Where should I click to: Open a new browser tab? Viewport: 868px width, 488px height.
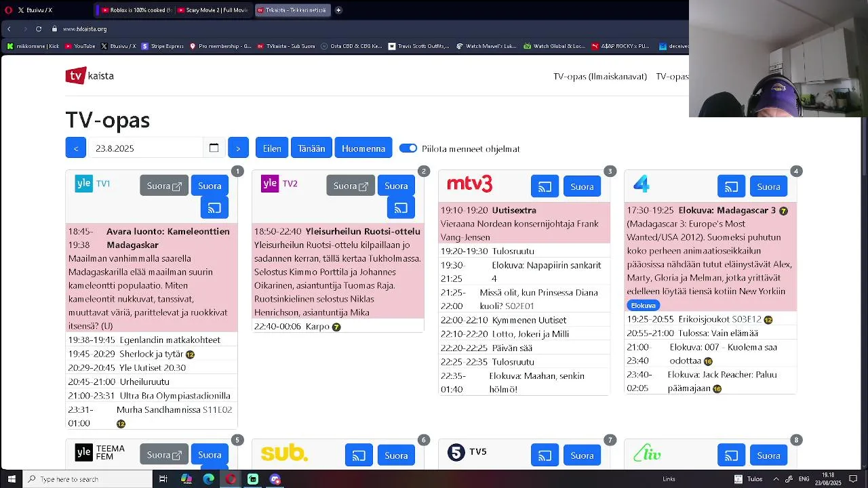[338, 10]
